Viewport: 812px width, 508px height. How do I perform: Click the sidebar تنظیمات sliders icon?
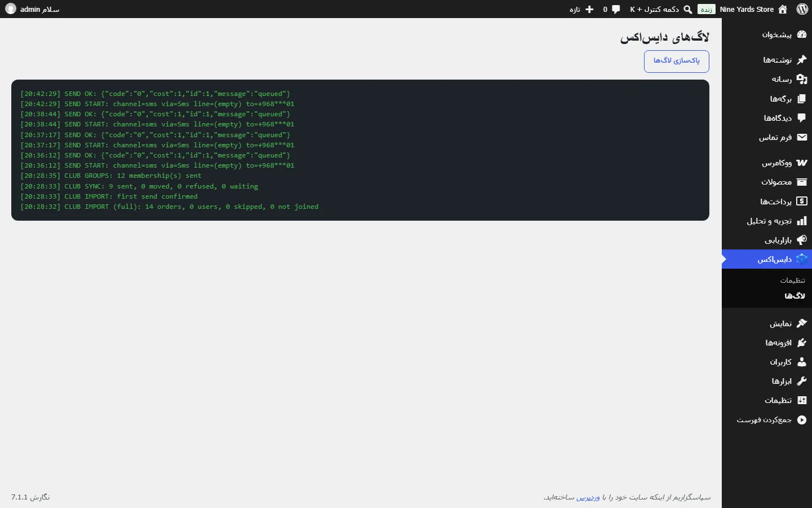point(802,400)
